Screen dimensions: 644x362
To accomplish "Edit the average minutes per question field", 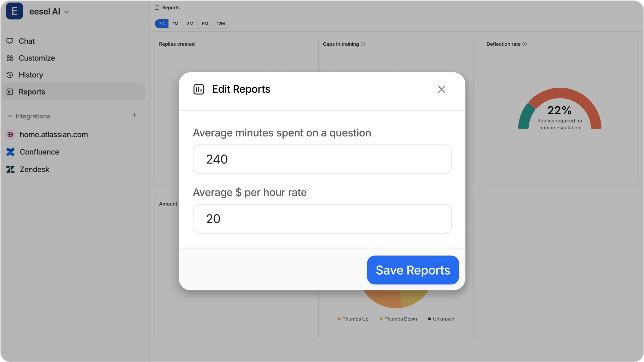I will 322,159.
